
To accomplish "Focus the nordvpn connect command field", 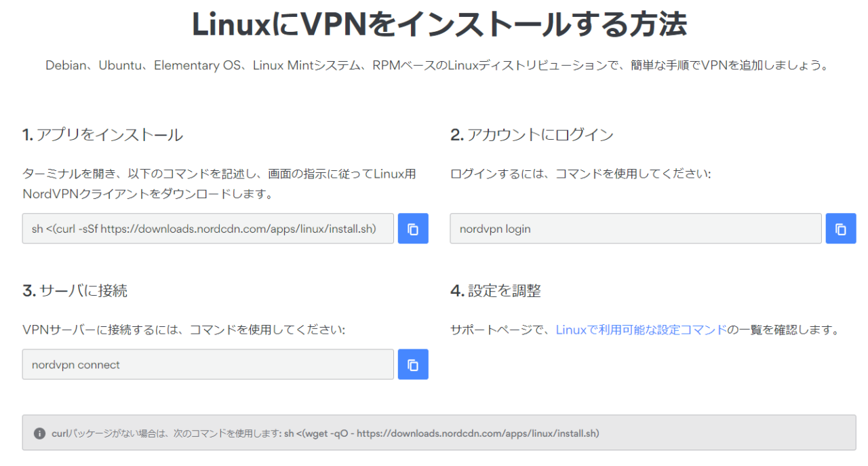I will point(208,364).
